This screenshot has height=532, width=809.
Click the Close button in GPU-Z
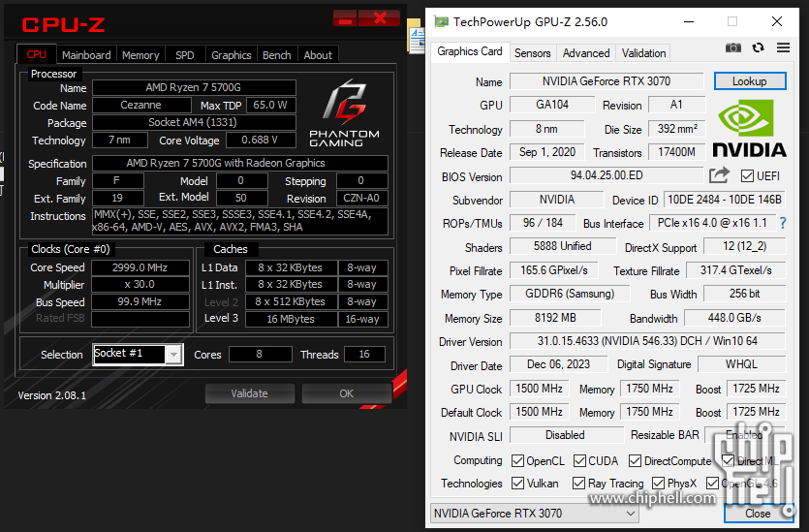(x=758, y=514)
